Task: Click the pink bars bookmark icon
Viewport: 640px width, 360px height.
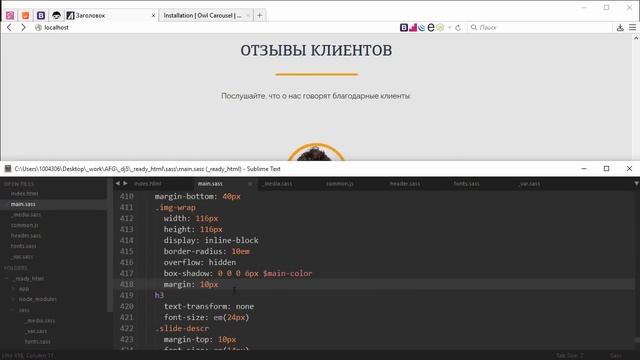Action: pos(413,27)
